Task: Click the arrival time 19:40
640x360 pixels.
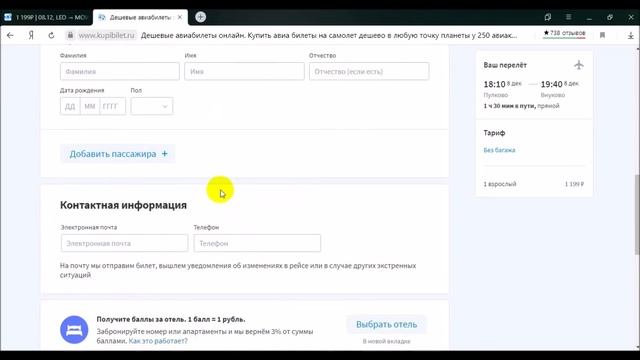Action: (x=551, y=84)
